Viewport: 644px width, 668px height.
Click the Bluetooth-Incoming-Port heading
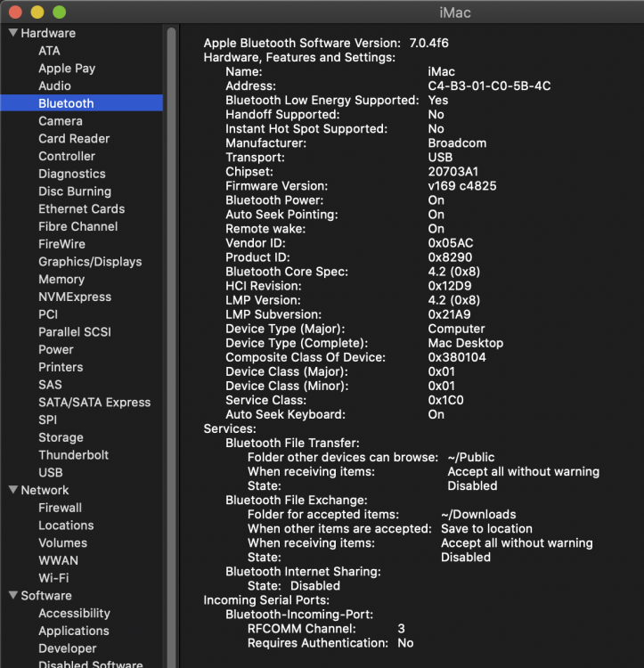(x=299, y=615)
